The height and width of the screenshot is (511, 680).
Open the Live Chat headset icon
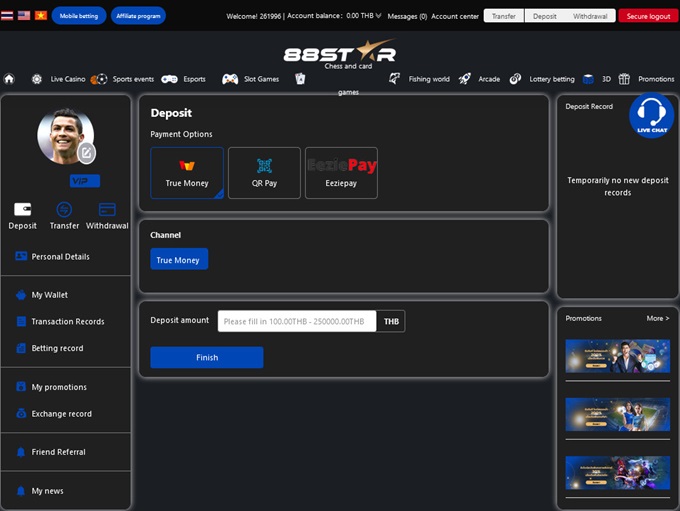[x=651, y=112]
